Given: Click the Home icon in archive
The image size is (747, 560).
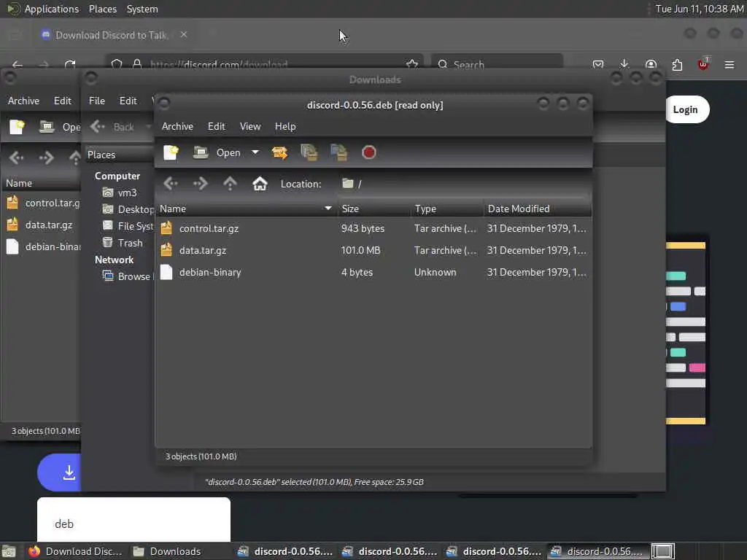Looking at the screenshot, I should (x=260, y=183).
